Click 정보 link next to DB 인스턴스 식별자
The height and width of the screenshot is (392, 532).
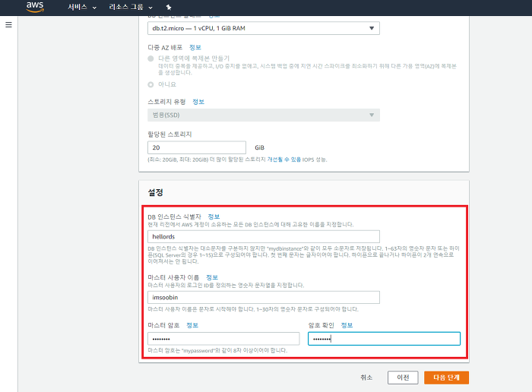214,217
